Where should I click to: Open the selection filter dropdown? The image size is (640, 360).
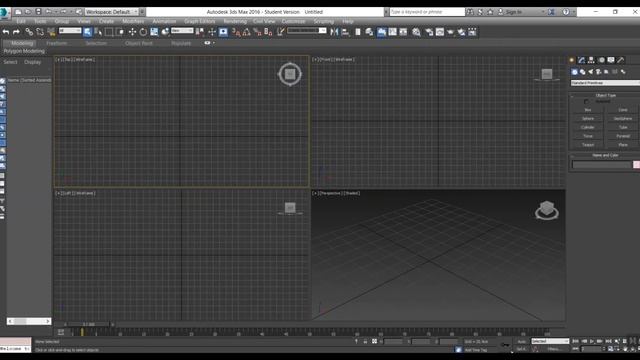pyautogui.click(x=70, y=31)
